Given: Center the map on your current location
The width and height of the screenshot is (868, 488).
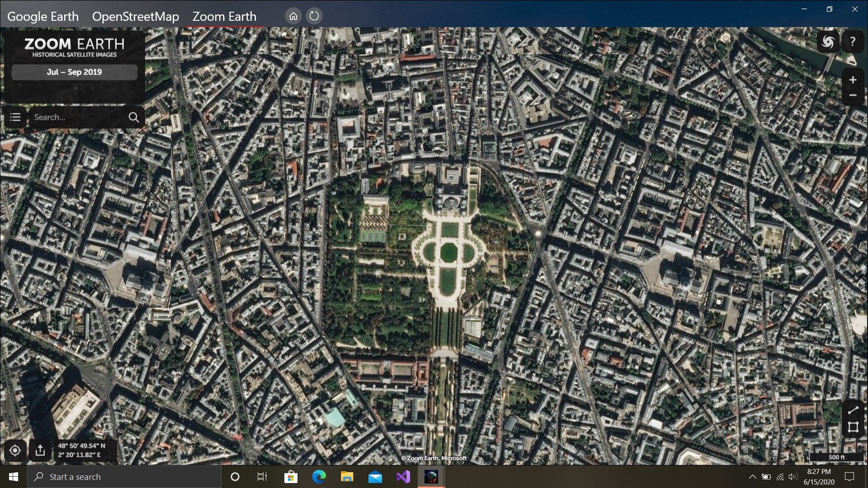Looking at the screenshot, I should tap(15, 450).
